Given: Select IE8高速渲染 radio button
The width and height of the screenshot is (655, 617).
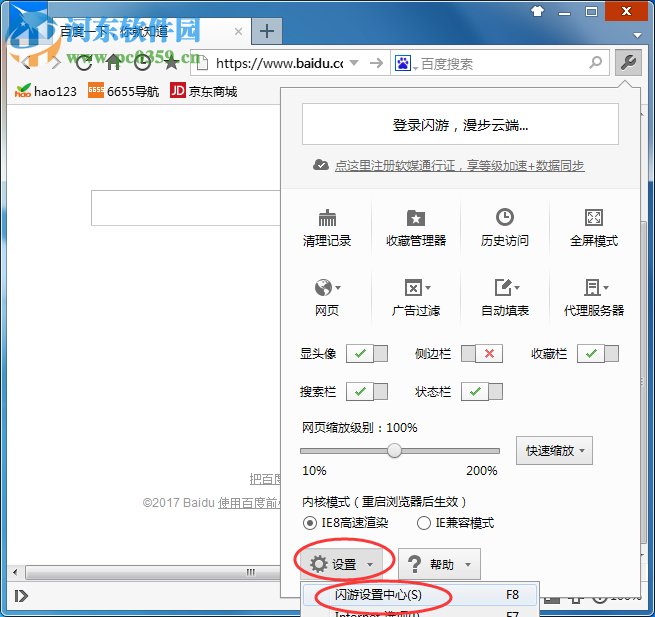Looking at the screenshot, I should tap(310, 523).
